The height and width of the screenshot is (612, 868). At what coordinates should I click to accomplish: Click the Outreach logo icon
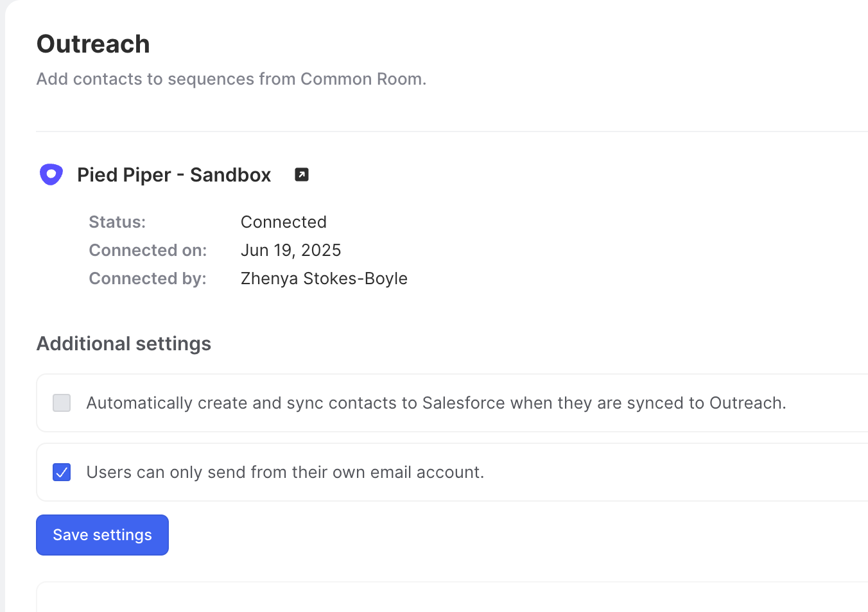click(51, 174)
